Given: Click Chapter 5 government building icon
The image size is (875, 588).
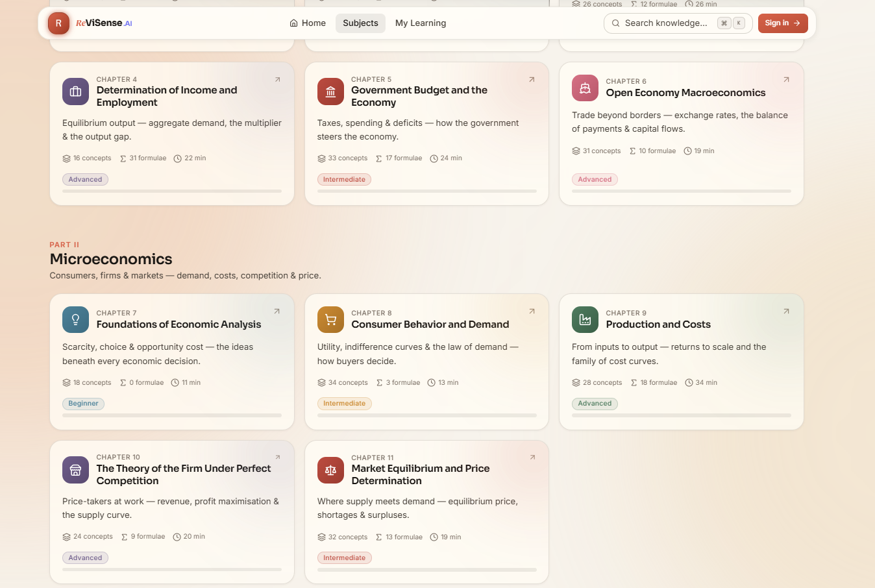Looking at the screenshot, I should (x=330, y=92).
